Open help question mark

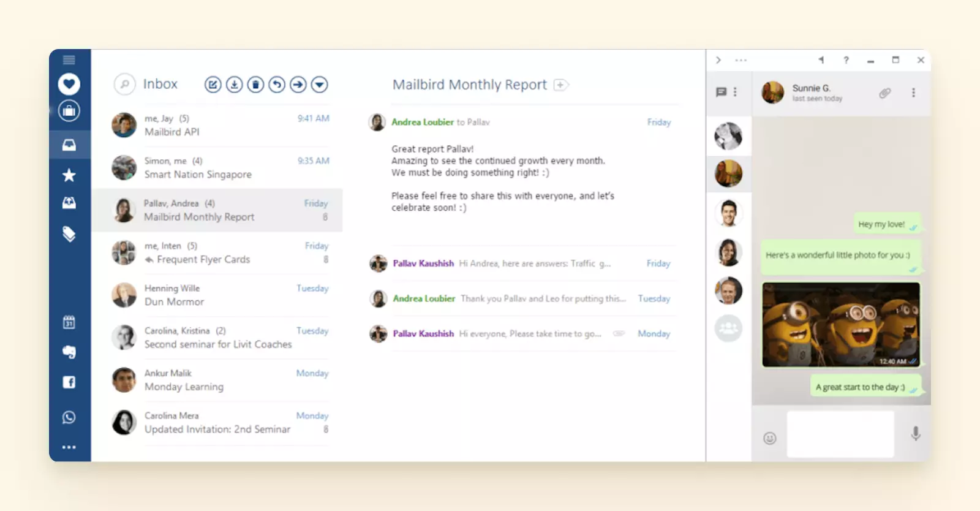click(x=846, y=60)
